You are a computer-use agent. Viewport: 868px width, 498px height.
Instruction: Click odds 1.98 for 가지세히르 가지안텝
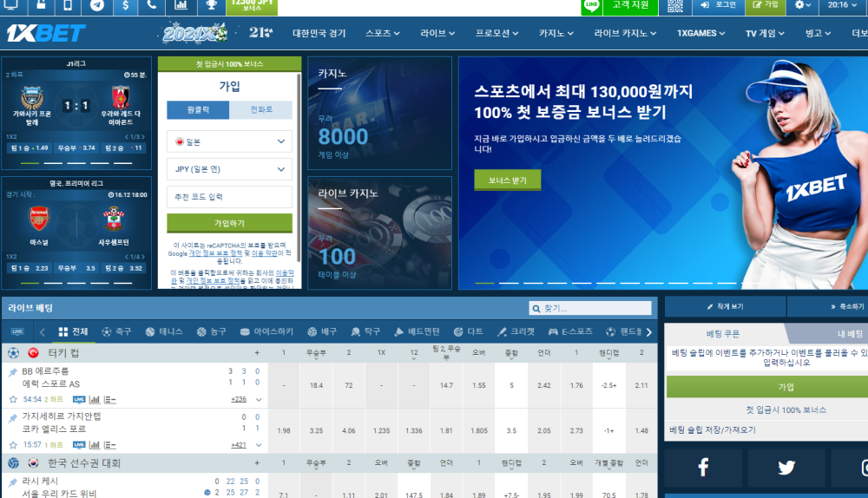point(284,430)
